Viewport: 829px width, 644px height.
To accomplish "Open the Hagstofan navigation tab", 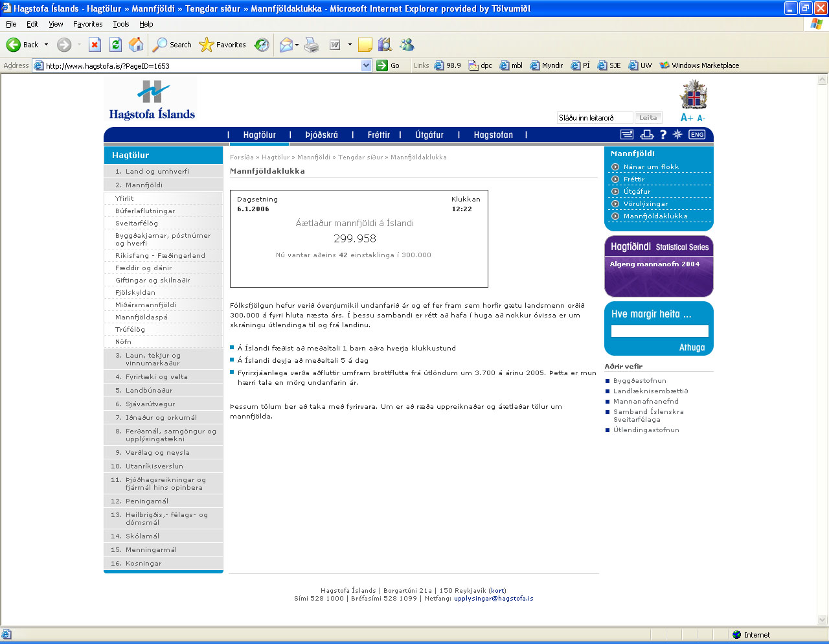I will (x=493, y=135).
